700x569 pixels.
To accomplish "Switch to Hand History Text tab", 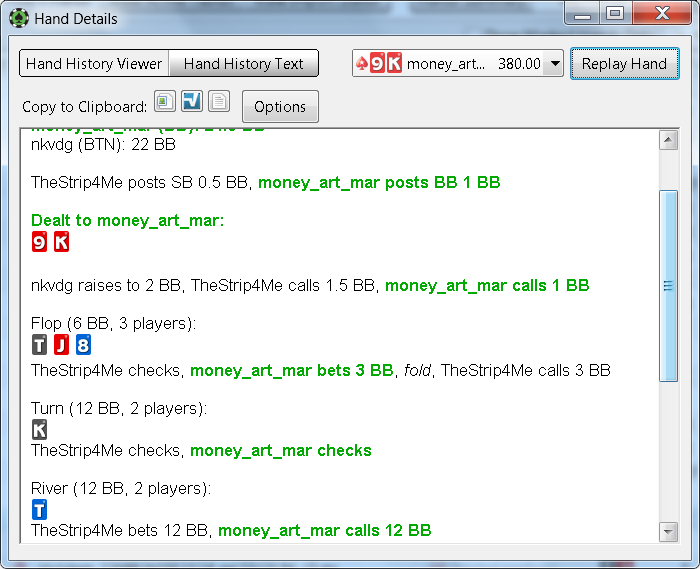I will click(x=244, y=63).
